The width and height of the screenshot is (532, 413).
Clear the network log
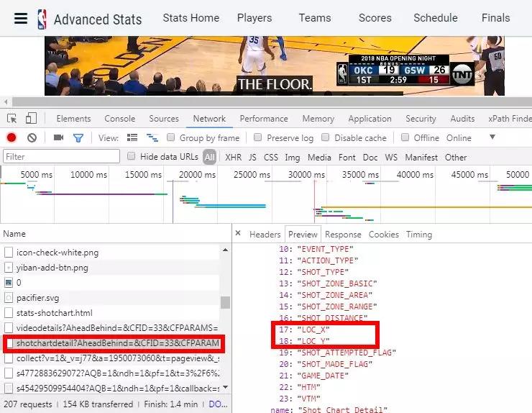pyautogui.click(x=32, y=137)
